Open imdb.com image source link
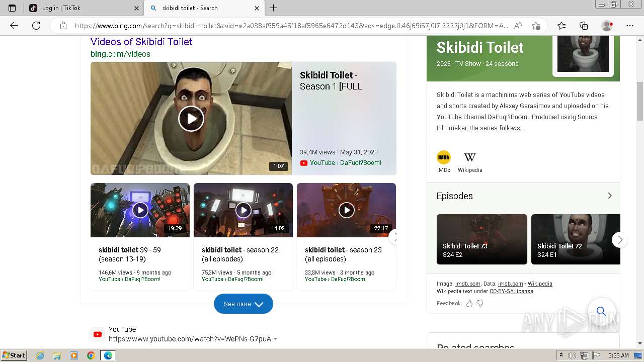The height and width of the screenshot is (362, 644). 468,284
